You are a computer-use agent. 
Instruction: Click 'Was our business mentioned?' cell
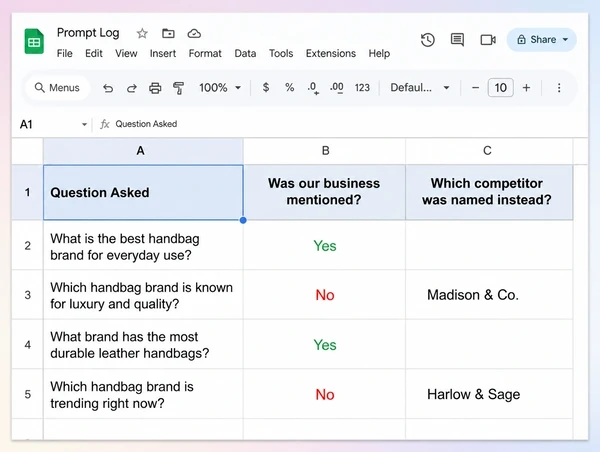coord(324,192)
